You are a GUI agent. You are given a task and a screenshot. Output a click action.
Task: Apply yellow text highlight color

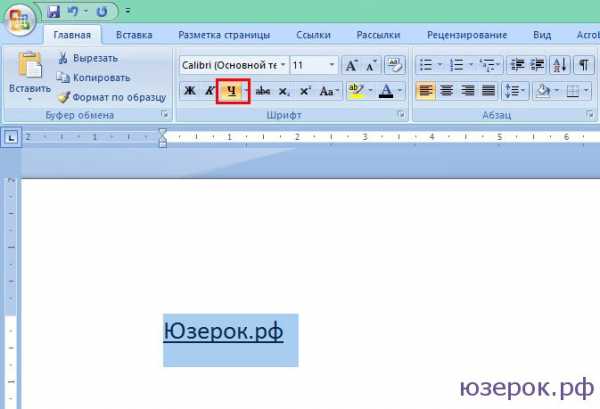[x=356, y=91]
